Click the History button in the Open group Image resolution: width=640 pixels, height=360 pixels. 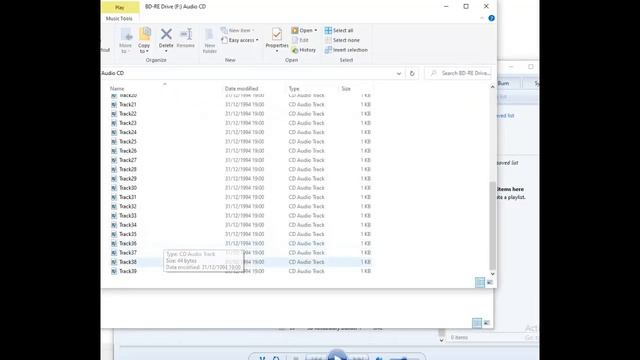tap(304, 50)
